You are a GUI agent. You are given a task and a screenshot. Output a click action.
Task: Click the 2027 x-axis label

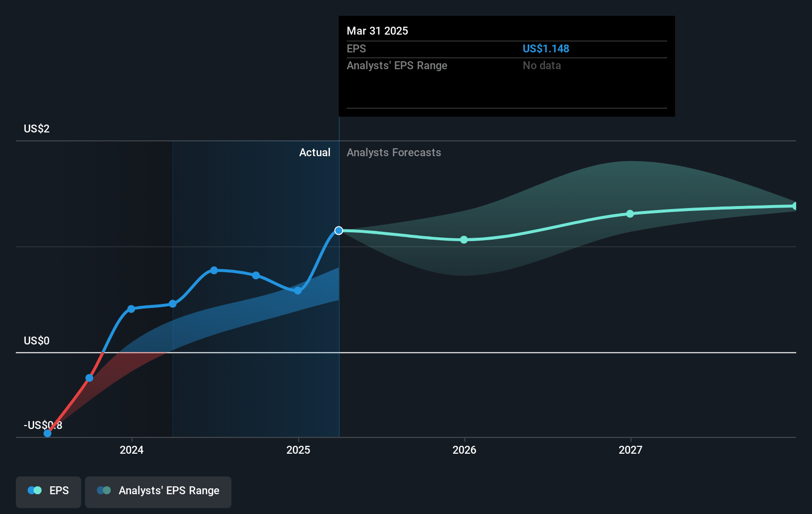pos(631,450)
